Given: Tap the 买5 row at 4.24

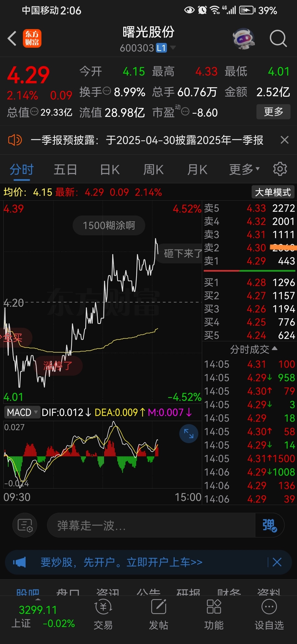Looking at the screenshot, I should pos(249,335).
